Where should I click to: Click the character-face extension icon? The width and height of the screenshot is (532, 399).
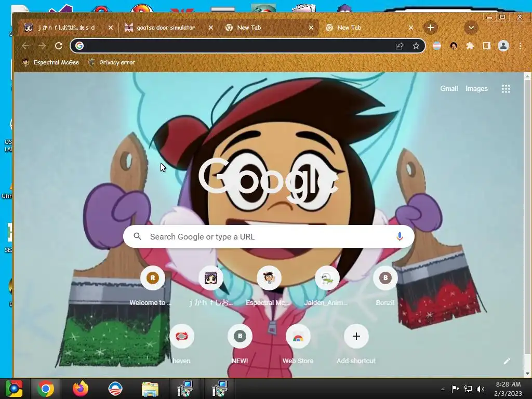click(x=454, y=46)
